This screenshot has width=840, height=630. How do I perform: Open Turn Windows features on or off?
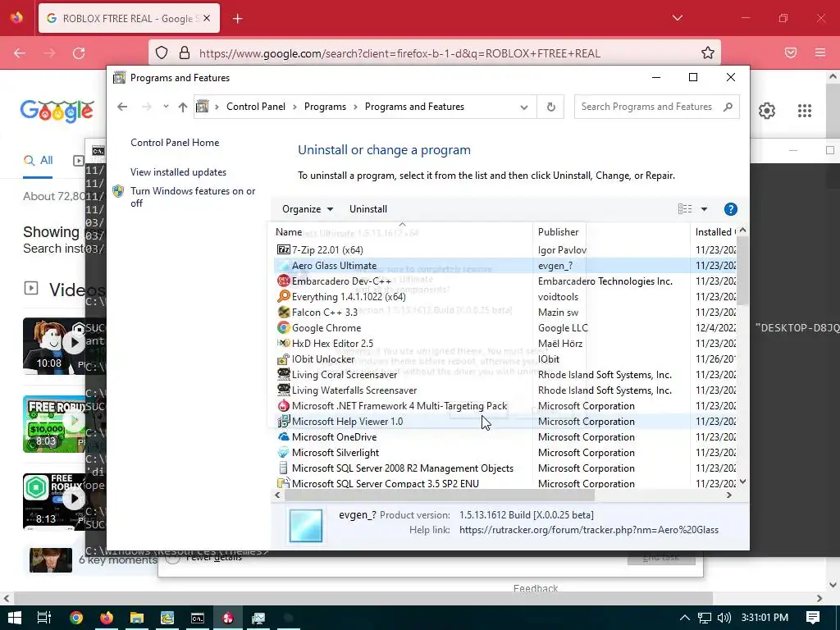click(193, 197)
